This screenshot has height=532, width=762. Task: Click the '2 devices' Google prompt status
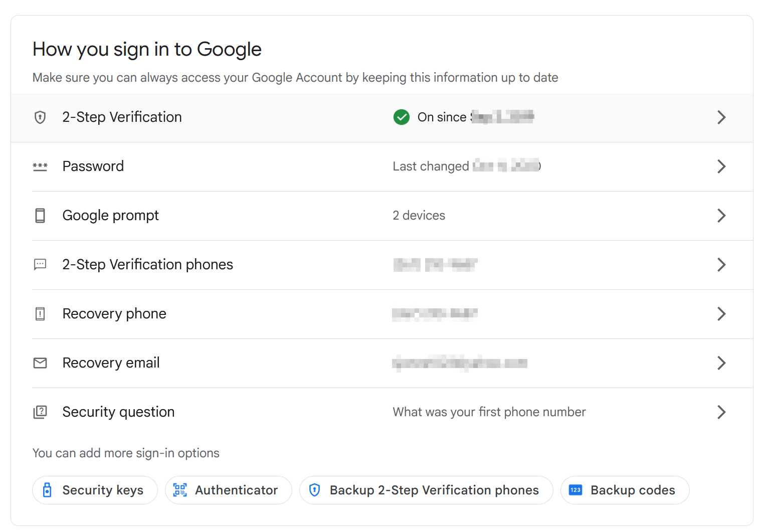pyautogui.click(x=419, y=216)
